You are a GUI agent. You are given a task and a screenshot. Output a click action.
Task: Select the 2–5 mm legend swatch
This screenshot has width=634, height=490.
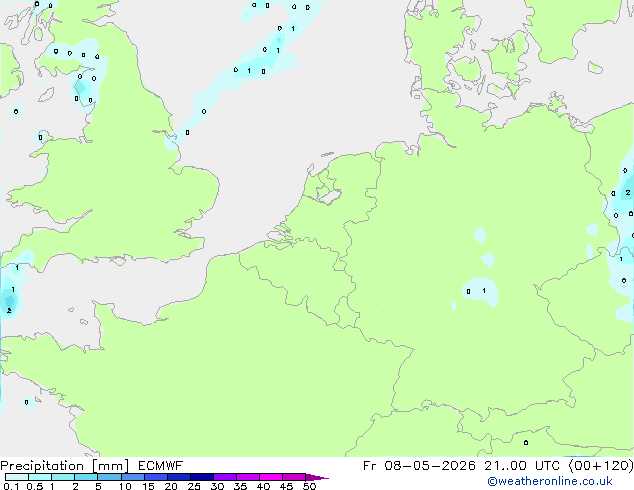[x=86, y=477]
